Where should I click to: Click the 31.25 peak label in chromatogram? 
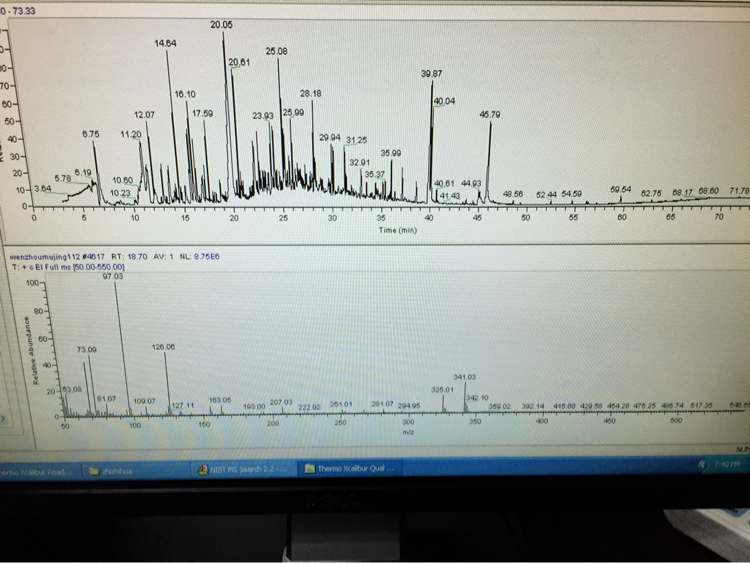(x=356, y=140)
